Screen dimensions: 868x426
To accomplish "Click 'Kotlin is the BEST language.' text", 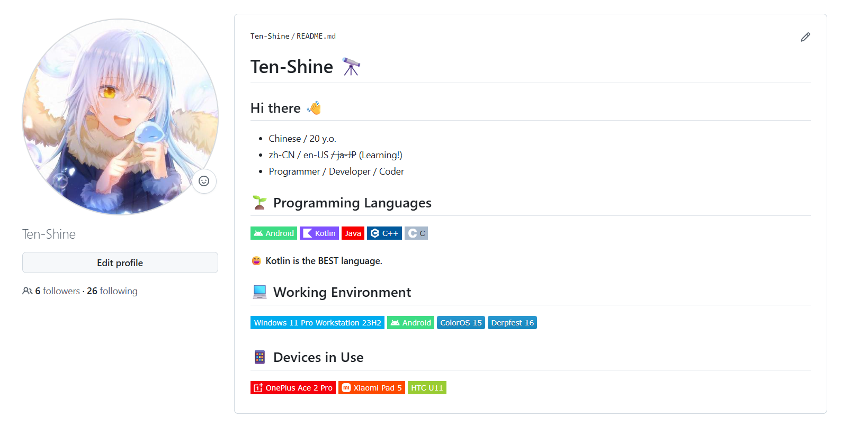I will click(x=324, y=261).
